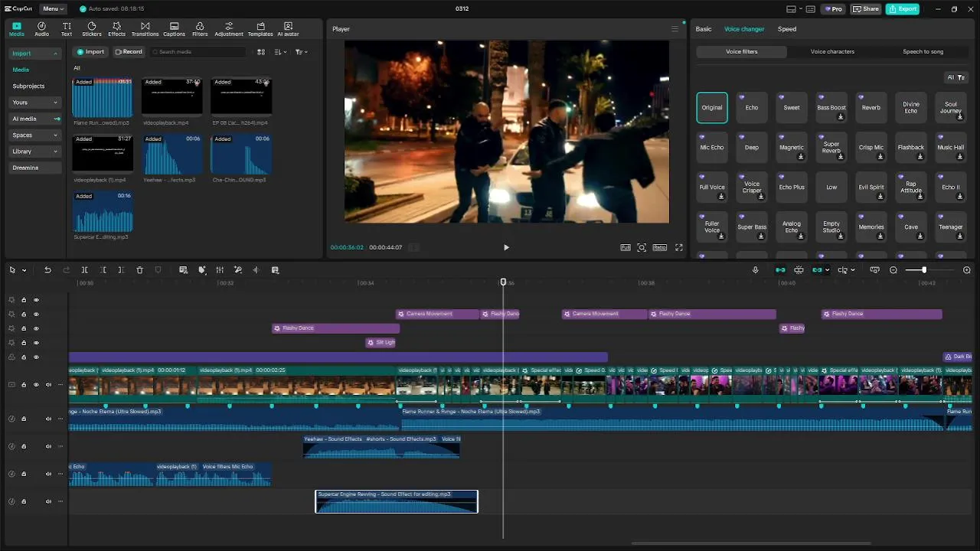Start voiceover recording with the microphone icon
Viewport: 980px width, 551px height.
coord(755,270)
